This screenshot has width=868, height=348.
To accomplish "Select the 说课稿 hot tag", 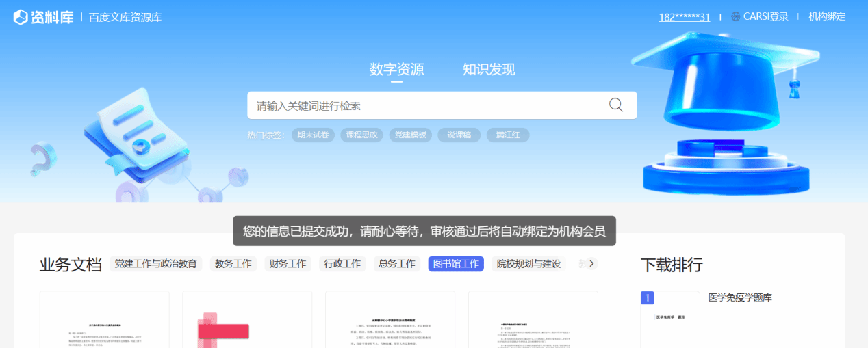I will pos(459,135).
